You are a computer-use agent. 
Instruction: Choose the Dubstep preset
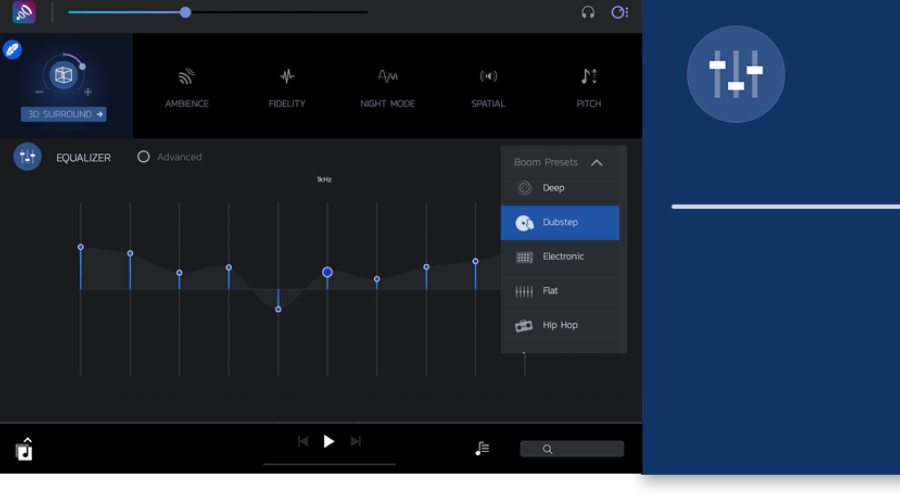click(x=560, y=223)
